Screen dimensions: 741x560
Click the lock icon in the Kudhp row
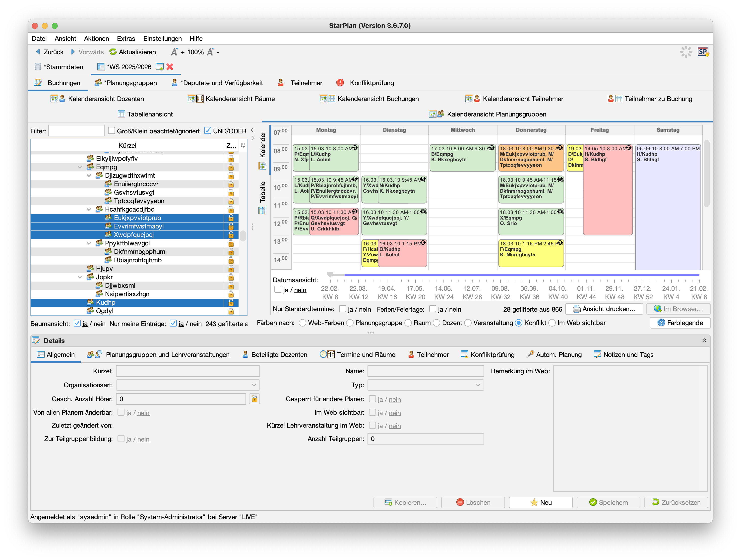[231, 302]
